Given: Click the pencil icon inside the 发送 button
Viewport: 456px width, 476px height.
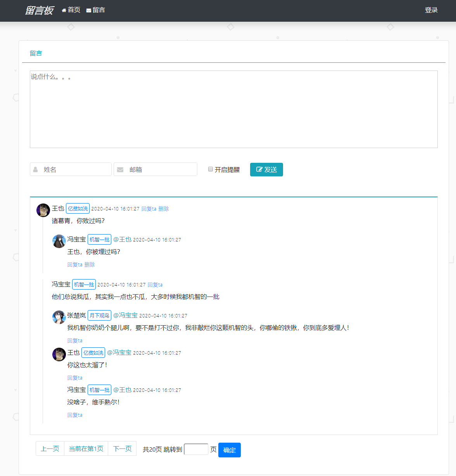Looking at the screenshot, I should pyautogui.click(x=259, y=169).
